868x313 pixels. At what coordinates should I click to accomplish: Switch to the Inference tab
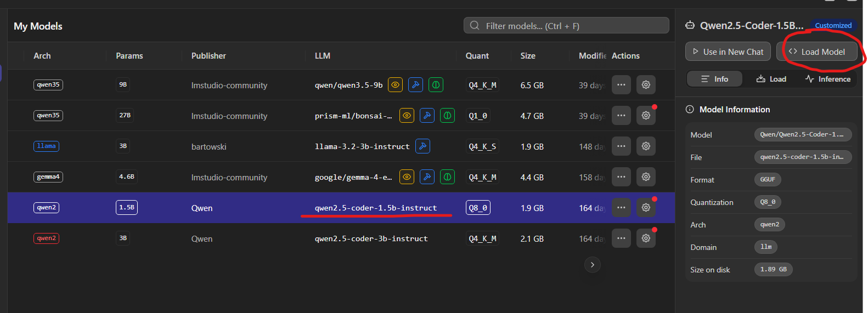pos(827,79)
